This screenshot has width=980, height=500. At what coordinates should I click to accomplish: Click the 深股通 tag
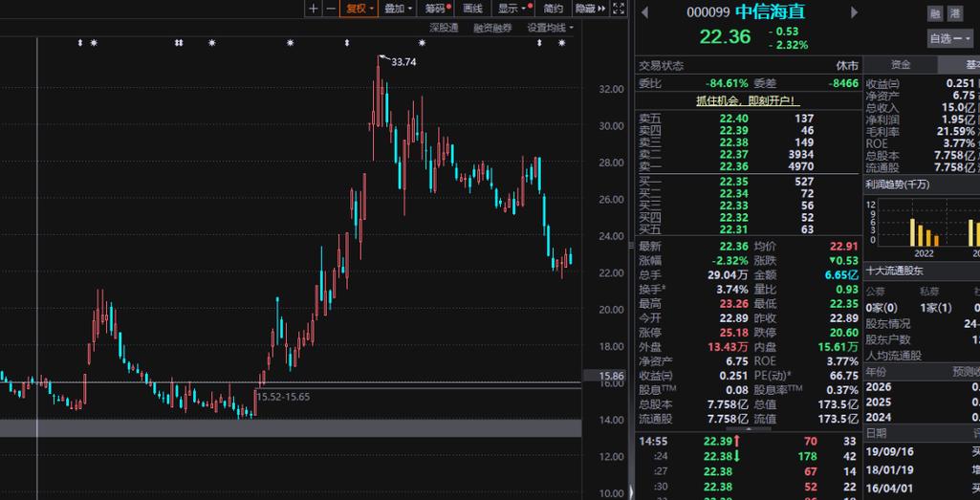[444, 28]
